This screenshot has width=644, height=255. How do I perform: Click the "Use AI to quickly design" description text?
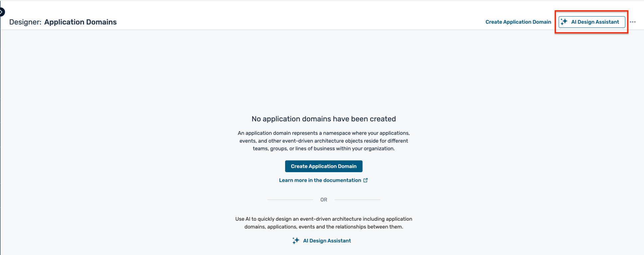[323, 223]
